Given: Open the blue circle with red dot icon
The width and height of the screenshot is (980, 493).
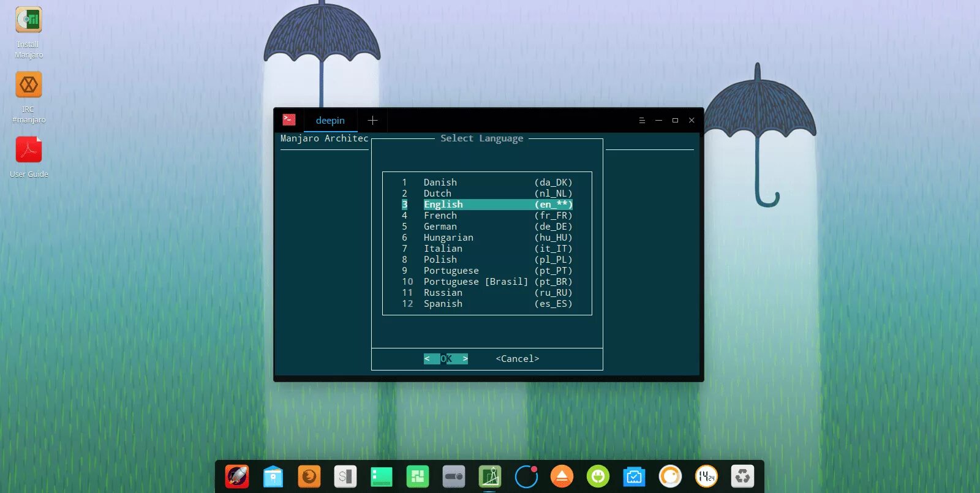Looking at the screenshot, I should tap(526, 476).
